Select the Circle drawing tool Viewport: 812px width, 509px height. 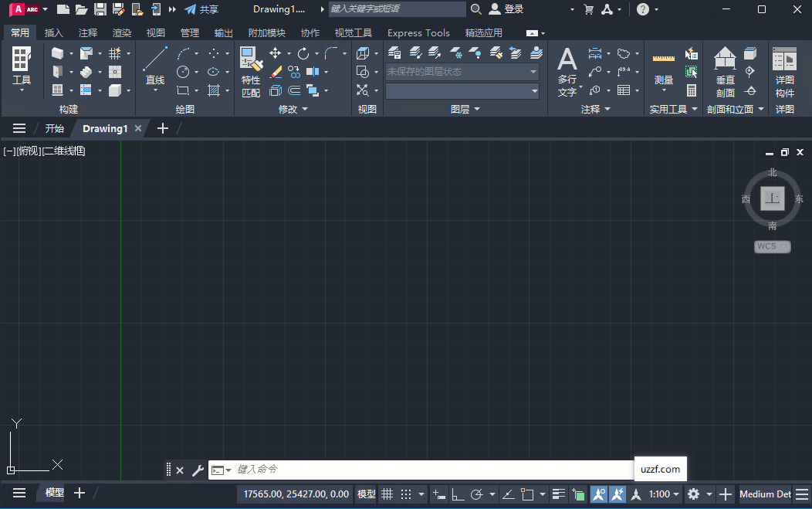coord(183,72)
